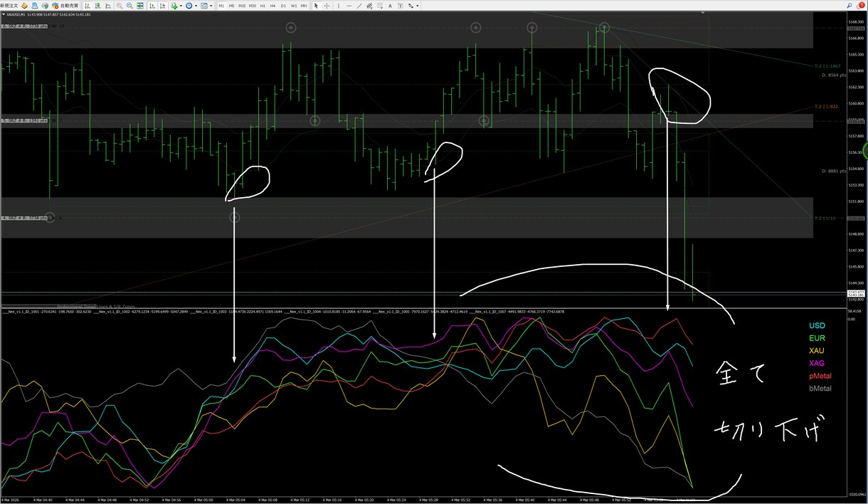Choose the crosshair cursor tool
The height and width of the screenshot is (504, 868).
(327, 6)
